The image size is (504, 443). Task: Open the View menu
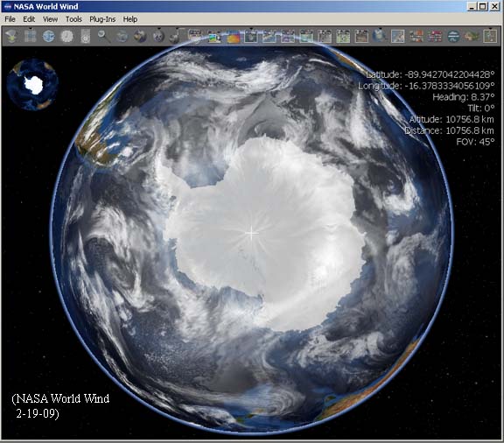click(50, 19)
